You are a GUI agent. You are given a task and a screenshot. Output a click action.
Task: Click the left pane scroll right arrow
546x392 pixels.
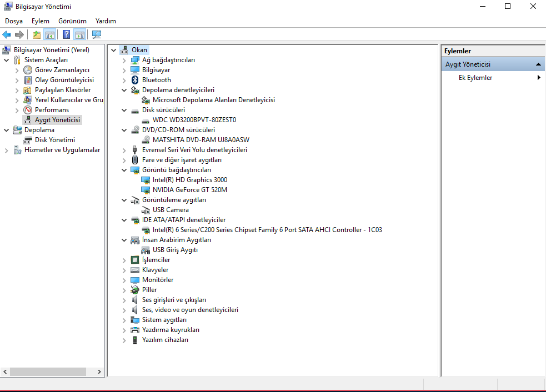point(99,372)
